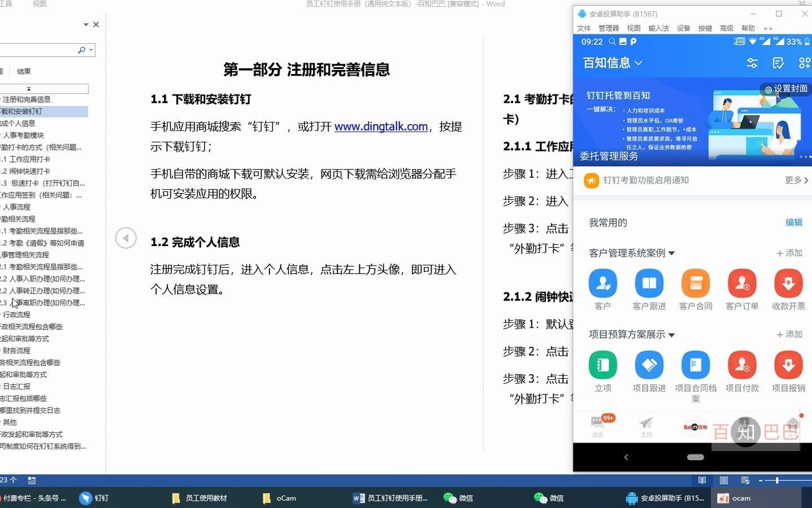Image resolution: width=812 pixels, height=508 pixels.
Task: Open the 项目跟进 app icon
Action: pyautogui.click(x=649, y=365)
